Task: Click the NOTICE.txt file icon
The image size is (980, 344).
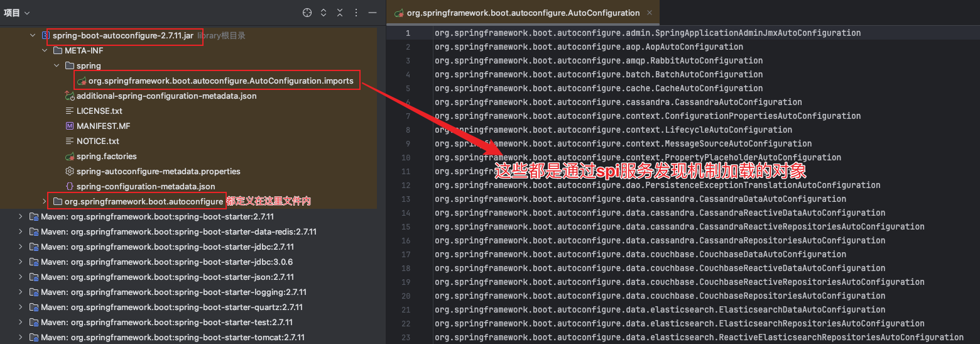Action: [70, 141]
